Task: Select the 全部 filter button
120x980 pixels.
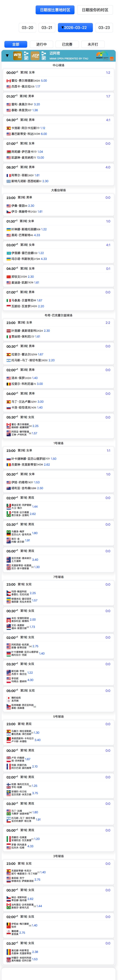Action: pyautogui.click(x=16, y=44)
